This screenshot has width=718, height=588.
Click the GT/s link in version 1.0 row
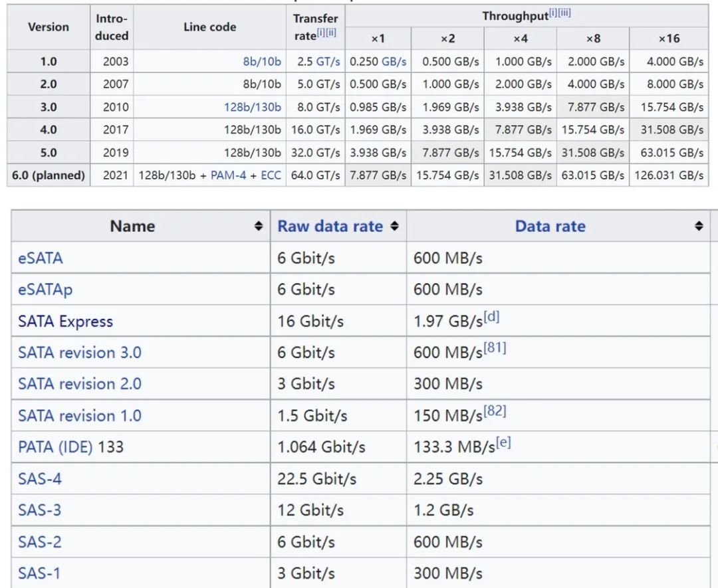tap(328, 62)
